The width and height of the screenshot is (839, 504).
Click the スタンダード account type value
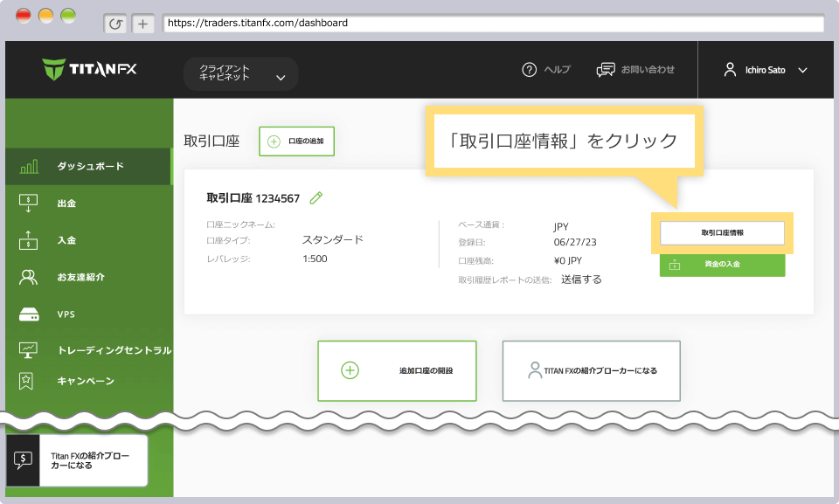333,239
